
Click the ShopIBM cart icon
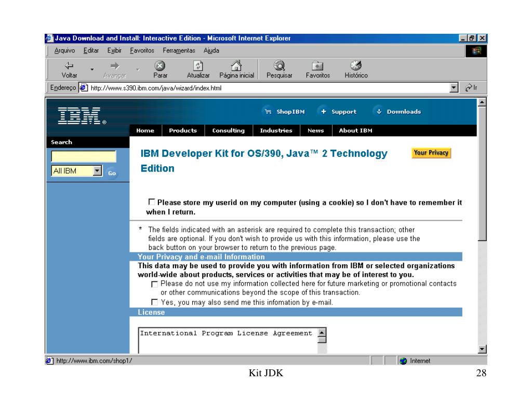268,111
